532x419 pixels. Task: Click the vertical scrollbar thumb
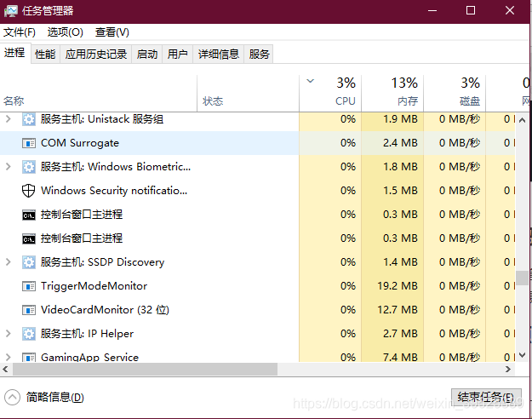coord(522,278)
